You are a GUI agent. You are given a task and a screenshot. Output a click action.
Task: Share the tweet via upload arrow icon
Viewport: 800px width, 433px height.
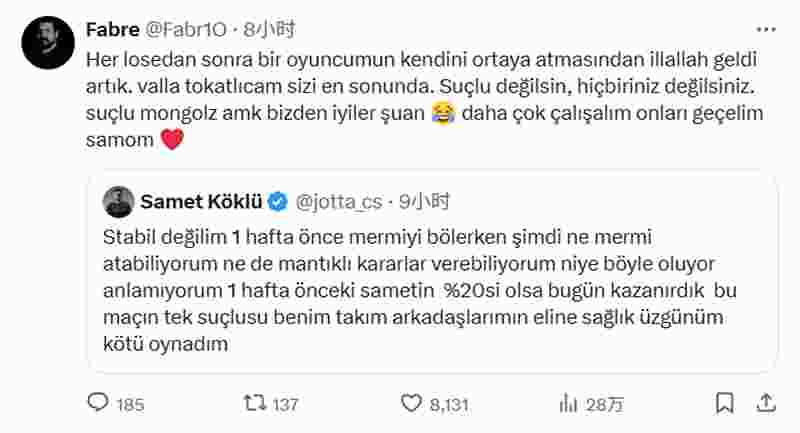766,403
